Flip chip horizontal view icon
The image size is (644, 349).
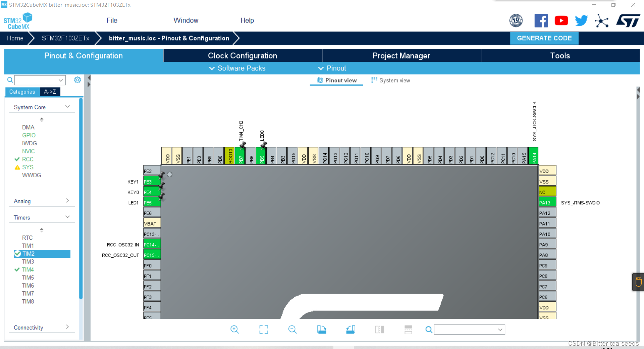click(380, 330)
